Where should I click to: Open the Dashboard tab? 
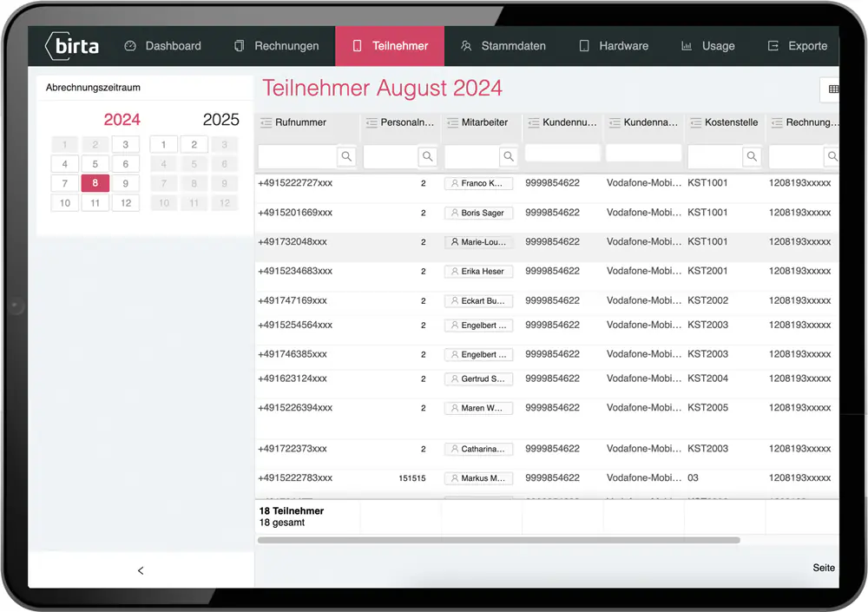pyautogui.click(x=163, y=46)
